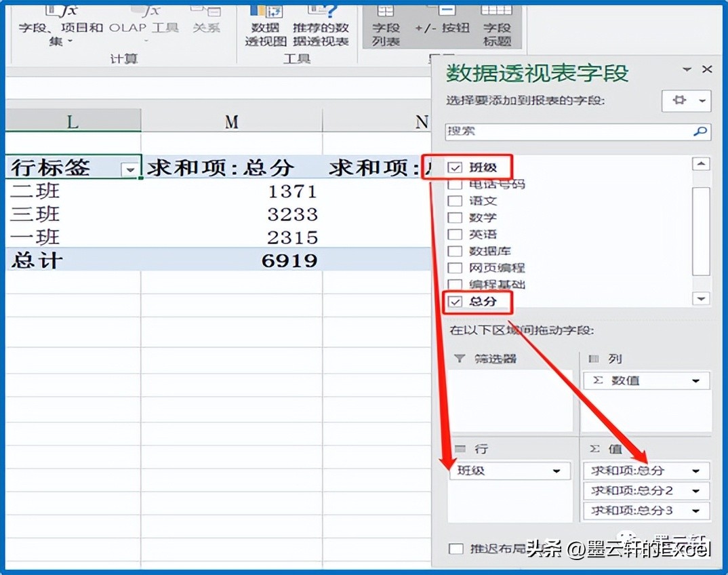Open dropdown for Σ 数值 in columns area
The image size is (728, 575).
point(695,381)
